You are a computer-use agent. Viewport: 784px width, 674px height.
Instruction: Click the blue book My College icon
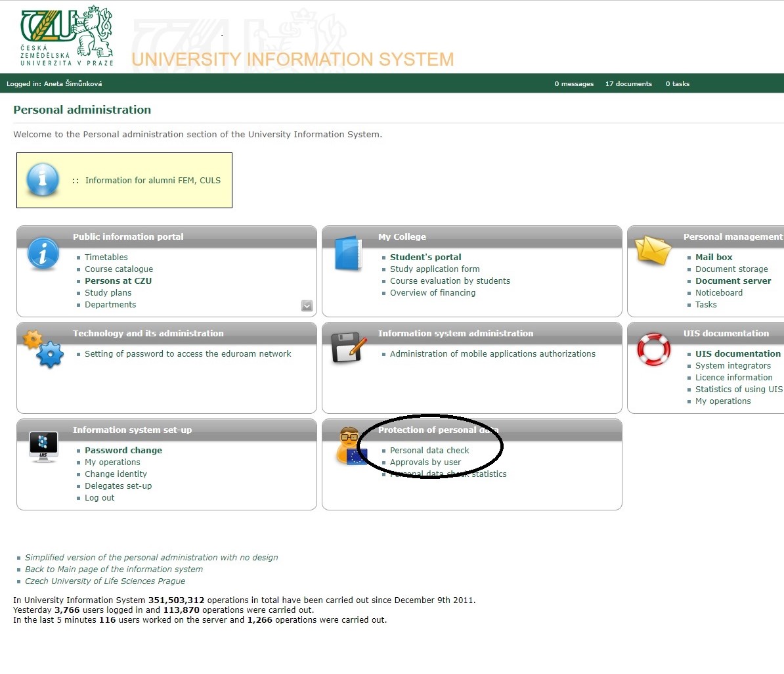(x=348, y=254)
